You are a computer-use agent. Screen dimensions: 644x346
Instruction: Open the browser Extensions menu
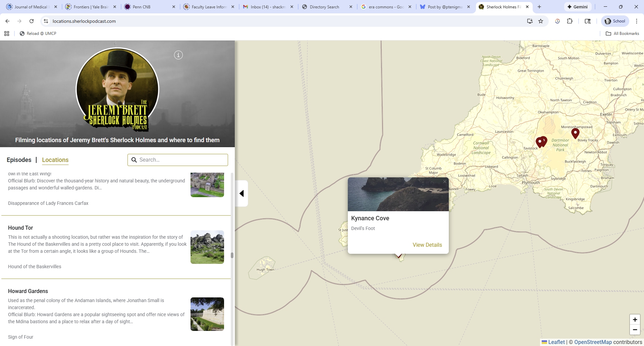pos(570,21)
